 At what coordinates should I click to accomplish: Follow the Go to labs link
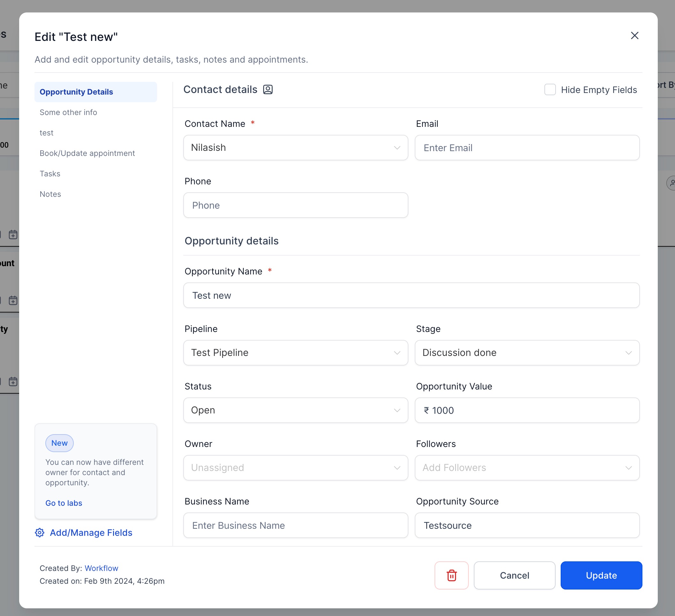64,503
